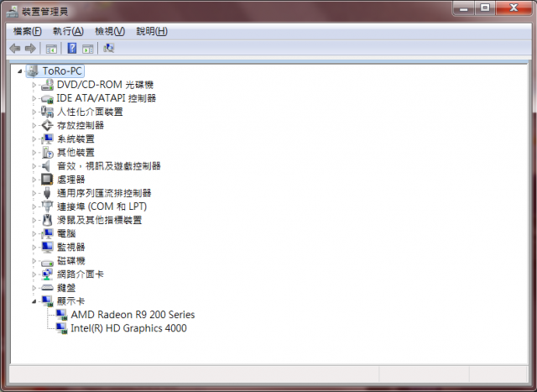The width and height of the screenshot is (537, 392).
Task: Click the 存放控制器 icon
Action: pyautogui.click(x=47, y=125)
